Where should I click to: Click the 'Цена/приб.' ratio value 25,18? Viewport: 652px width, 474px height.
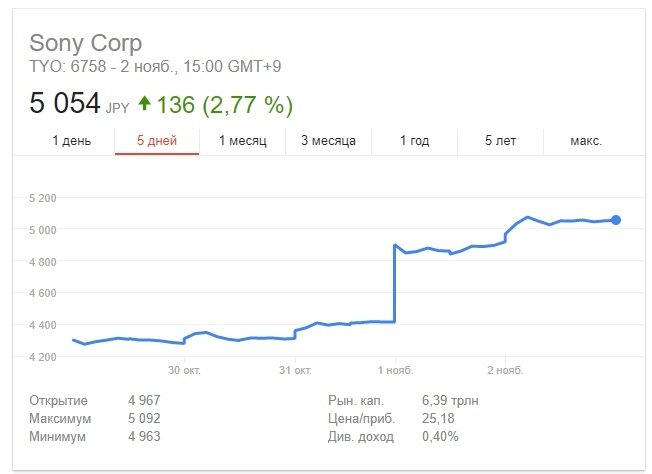439,419
